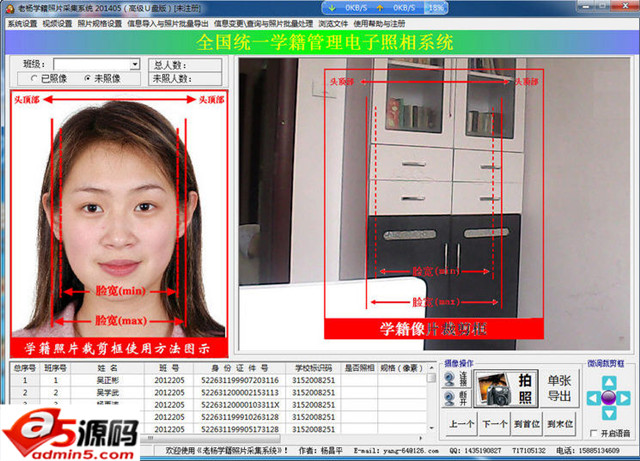Screen dimensions: 640x461
Task: Click the 连接 camera connect icon
Action: pyautogui.click(x=456, y=379)
